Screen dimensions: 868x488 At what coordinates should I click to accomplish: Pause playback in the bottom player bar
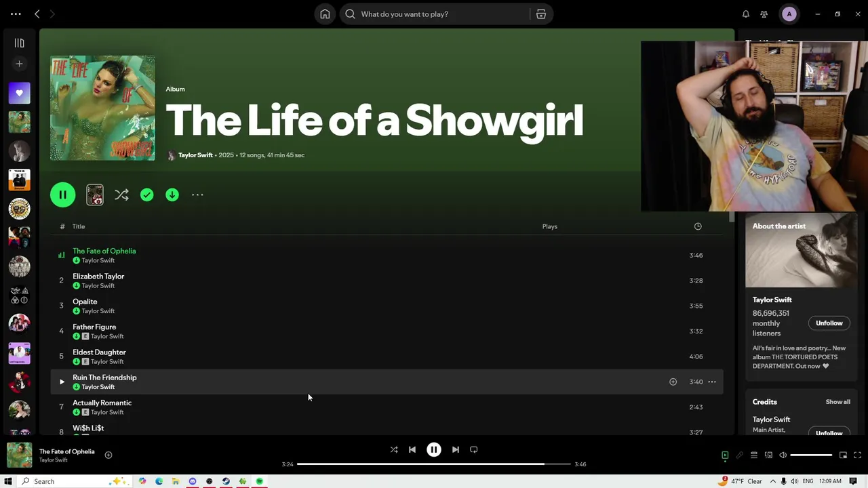click(x=434, y=449)
